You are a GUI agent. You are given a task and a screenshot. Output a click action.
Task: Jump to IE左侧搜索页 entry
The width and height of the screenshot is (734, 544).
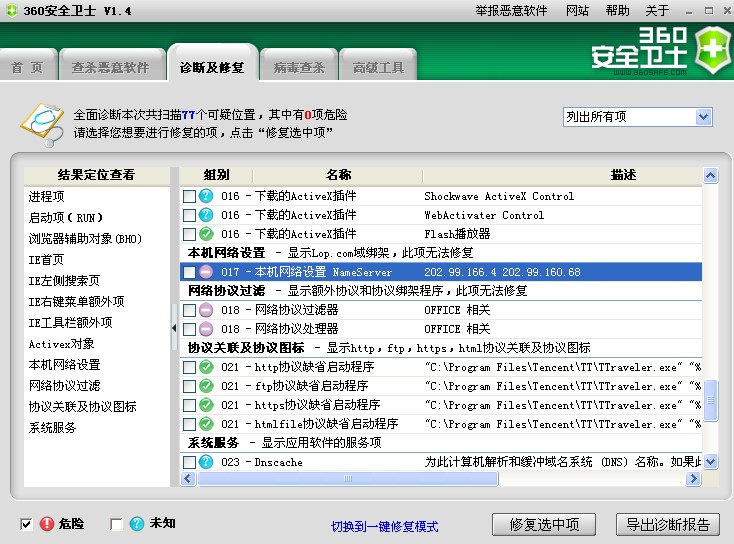pos(64,280)
